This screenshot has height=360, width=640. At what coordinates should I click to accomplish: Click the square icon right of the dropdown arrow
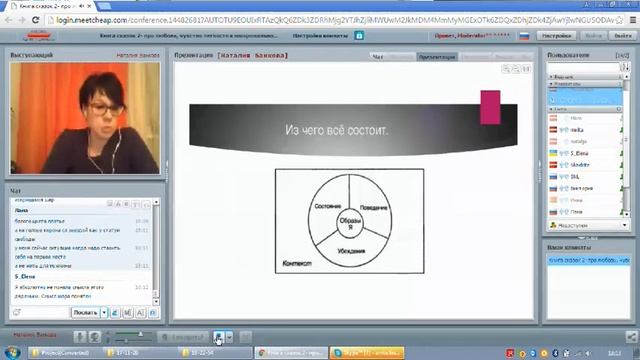[x=245, y=337]
